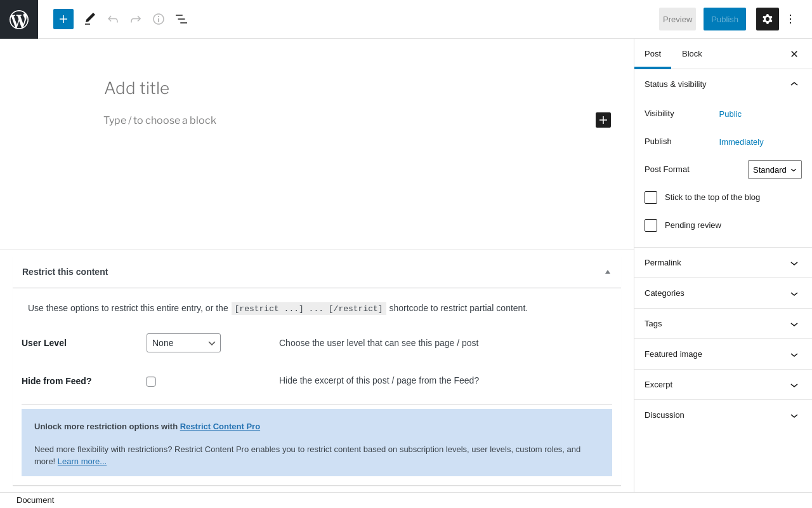Toggle the settings gear icon
Viewport: 812px width, 508px height.
tap(768, 19)
